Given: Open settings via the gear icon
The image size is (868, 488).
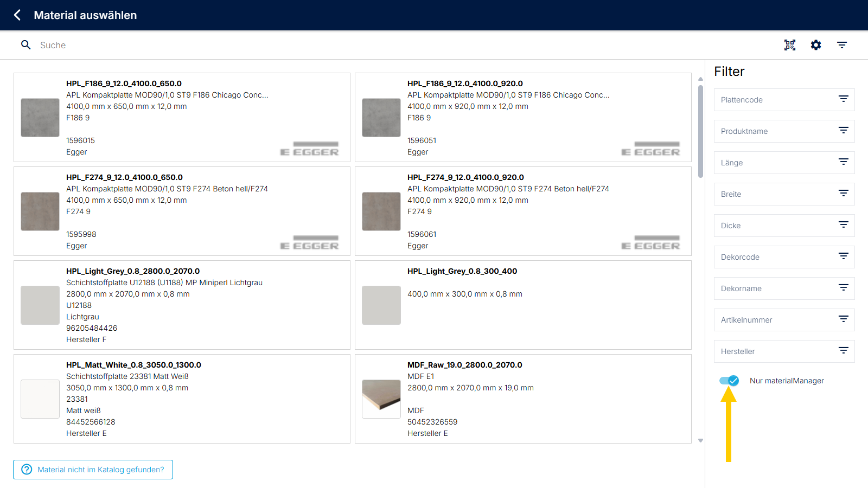Looking at the screenshot, I should click(x=816, y=45).
